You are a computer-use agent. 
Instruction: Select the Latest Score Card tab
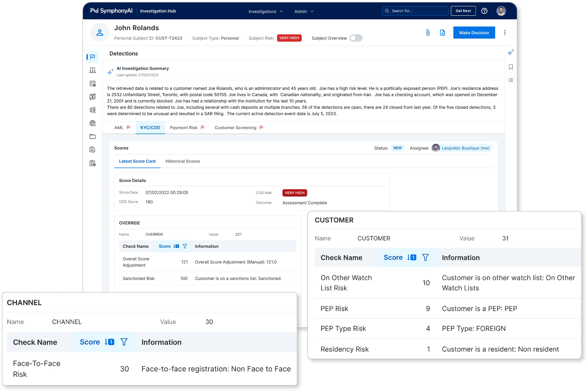coord(137,161)
